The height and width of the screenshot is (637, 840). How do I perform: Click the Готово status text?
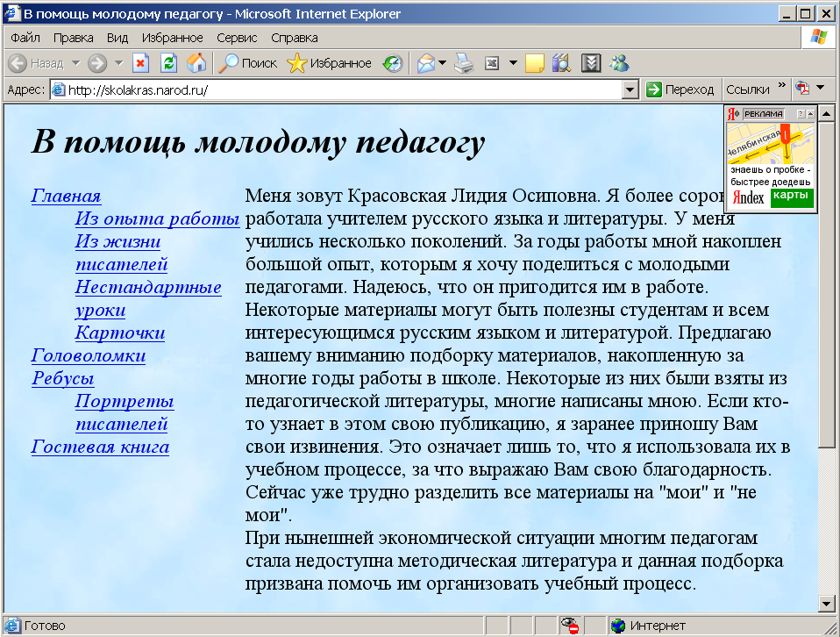[x=45, y=626]
